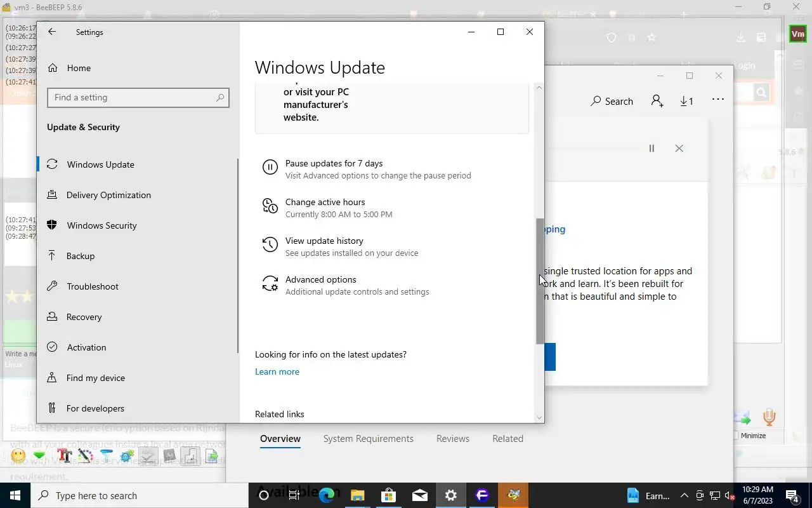Viewport: 812px width, 508px height.
Task: Click the Store sign-in account icon
Action: coord(657,101)
